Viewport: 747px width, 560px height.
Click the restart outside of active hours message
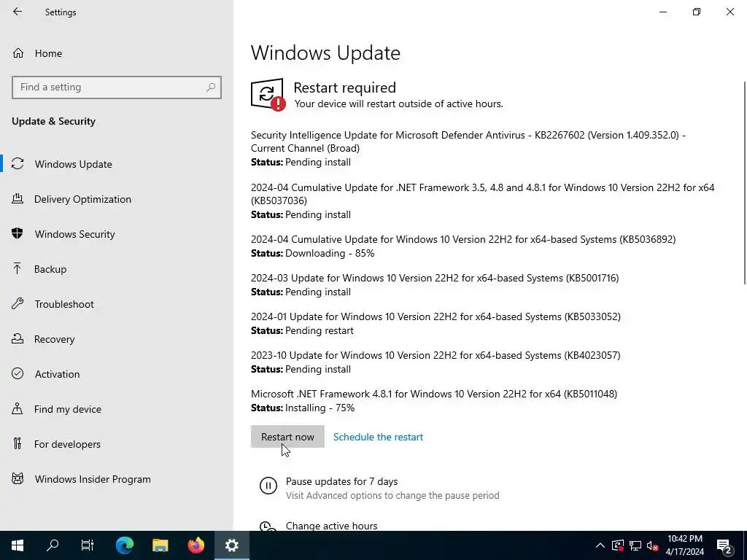coord(398,104)
